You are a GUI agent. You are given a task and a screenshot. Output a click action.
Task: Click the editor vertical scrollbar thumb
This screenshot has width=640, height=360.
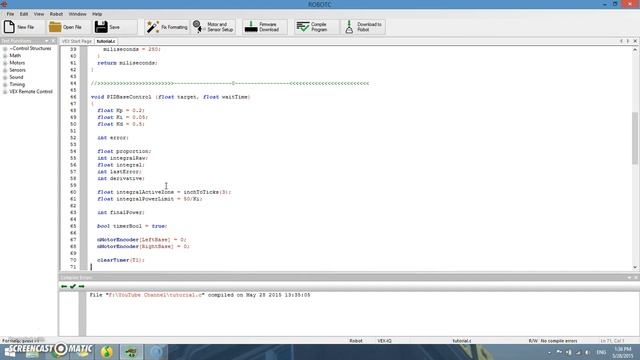(635, 138)
